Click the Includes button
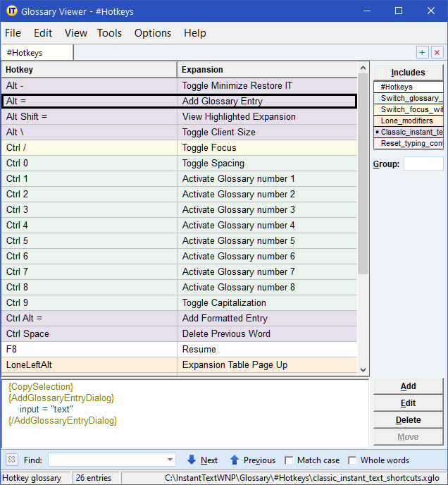Viewport: 448px width, 485px height. (x=408, y=73)
